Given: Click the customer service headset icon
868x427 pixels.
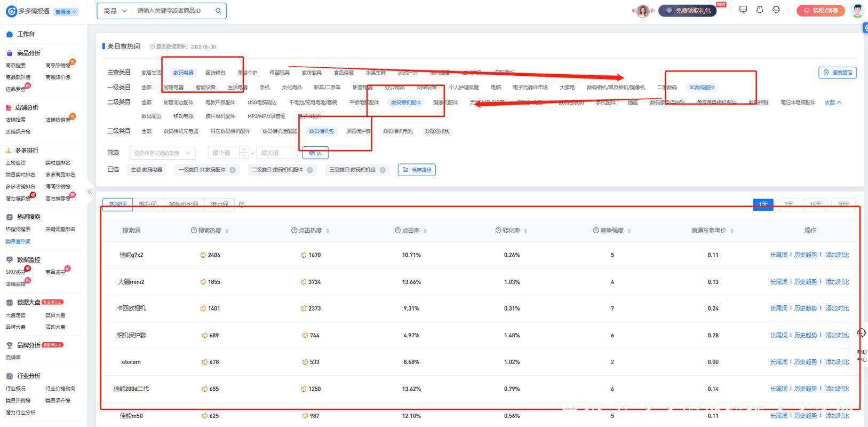Looking at the screenshot, I should click(776, 10).
